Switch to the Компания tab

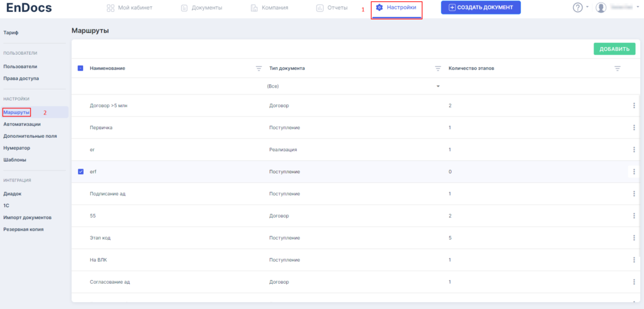(269, 8)
